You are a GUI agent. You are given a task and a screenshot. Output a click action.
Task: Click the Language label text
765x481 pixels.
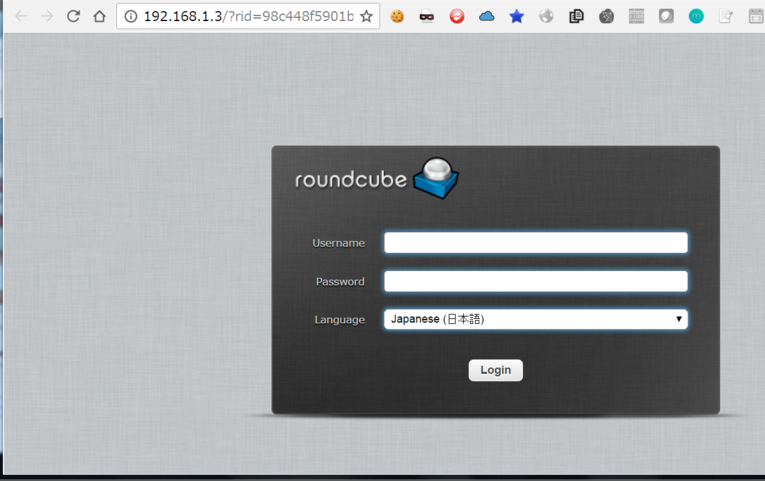(x=340, y=320)
